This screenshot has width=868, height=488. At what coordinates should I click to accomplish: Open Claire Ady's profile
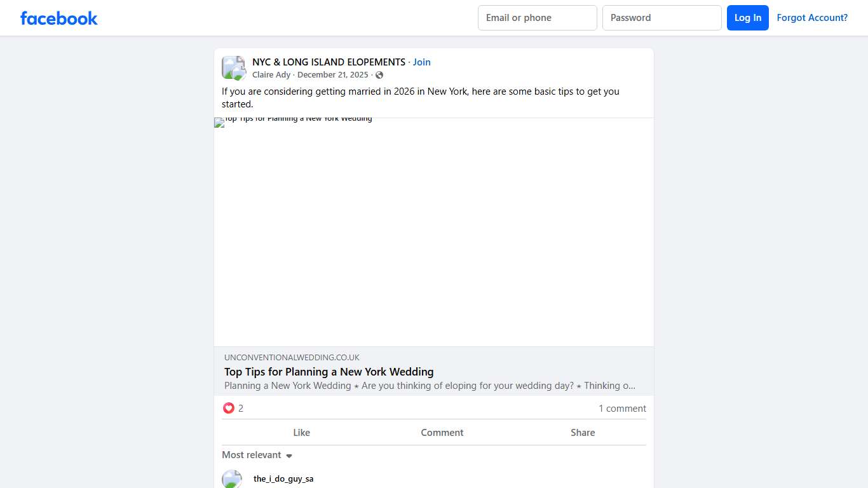pyautogui.click(x=271, y=74)
